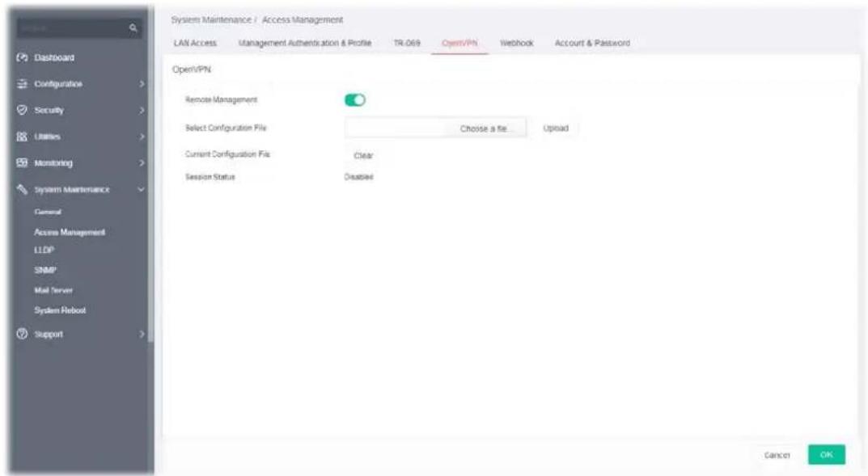
Task: Collapse the System Maintenance chevron
Action: (141, 190)
